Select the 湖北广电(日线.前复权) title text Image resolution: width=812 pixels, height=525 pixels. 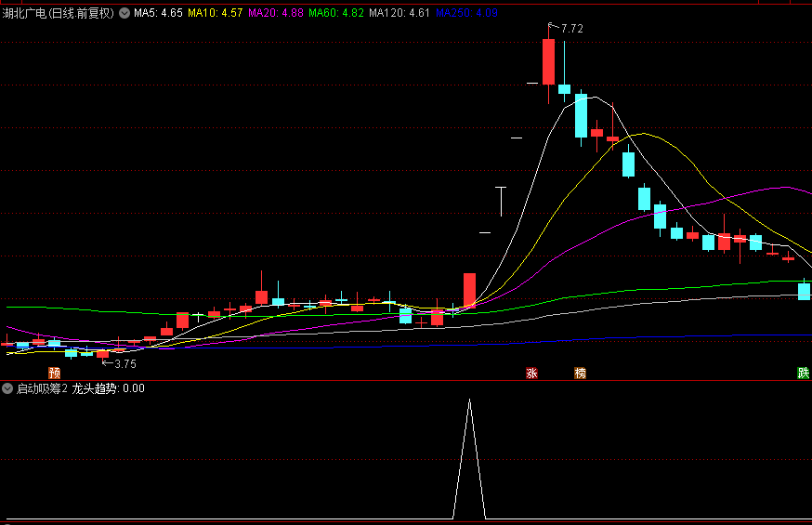point(59,13)
